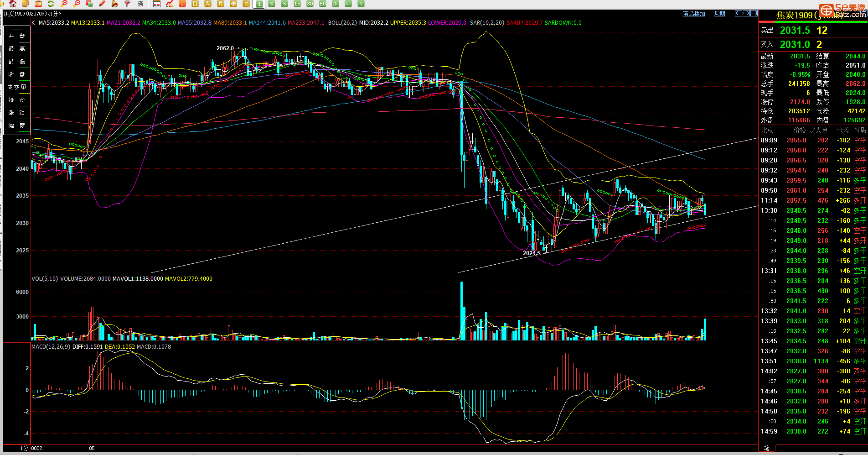Open the 商品叠加 overlay link
Screen dimensions: 868x455
click(x=694, y=14)
